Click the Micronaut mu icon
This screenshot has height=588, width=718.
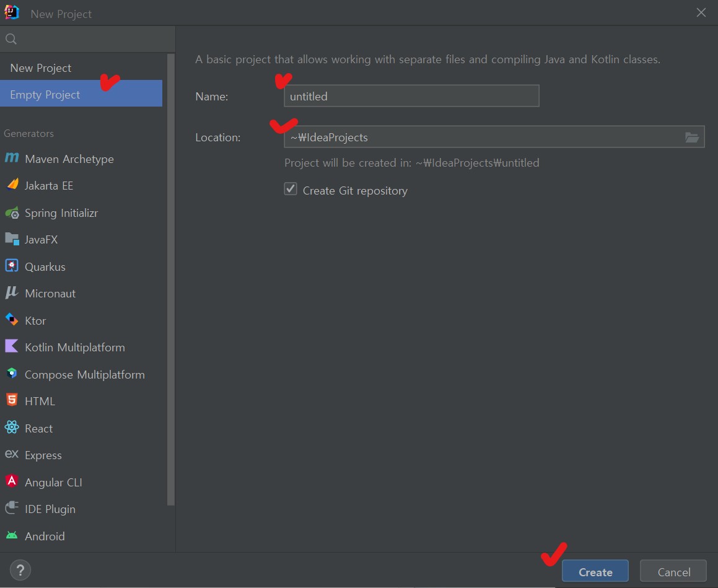point(11,292)
